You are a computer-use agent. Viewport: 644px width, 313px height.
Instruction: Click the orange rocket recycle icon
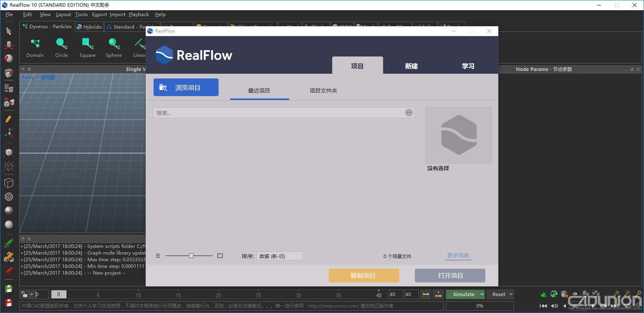tap(9, 257)
